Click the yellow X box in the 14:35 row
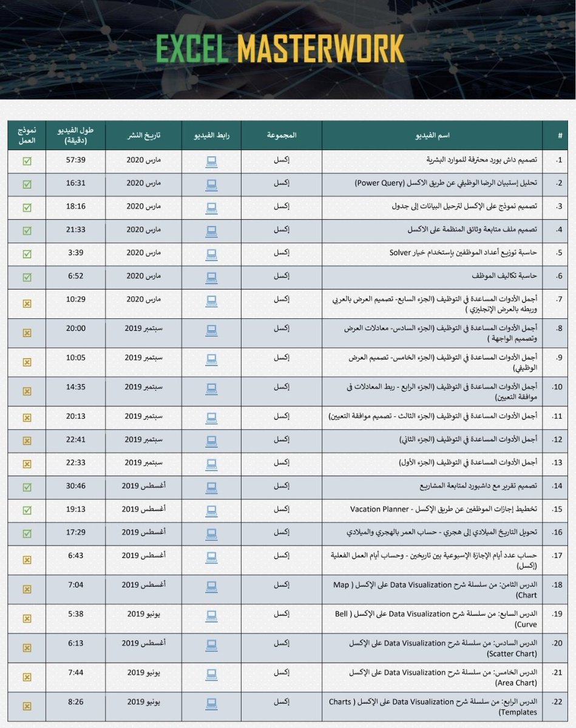The width and height of the screenshot is (576, 728). (x=27, y=391)
